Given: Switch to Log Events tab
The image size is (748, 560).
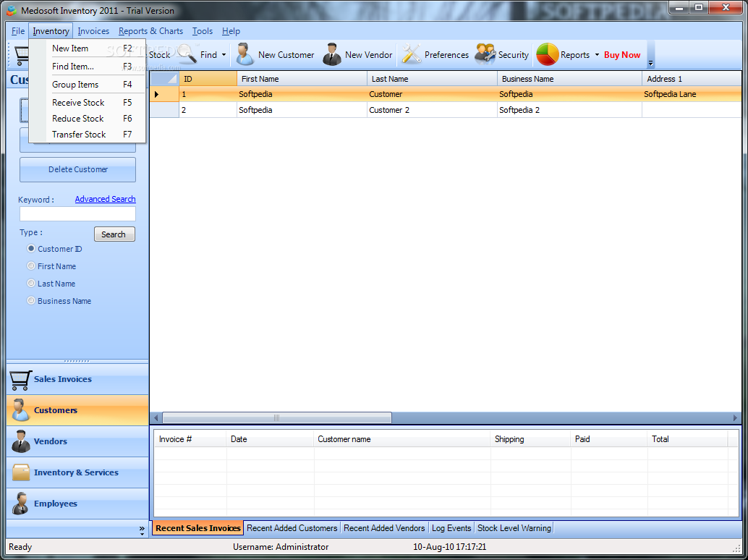Looking at the screenshot, I should click(451, 528).
